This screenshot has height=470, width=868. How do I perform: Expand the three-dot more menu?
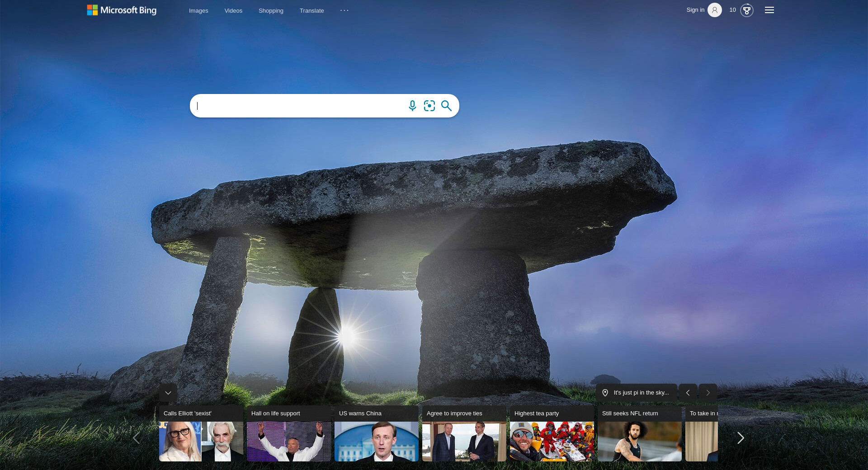pos(344,10)
